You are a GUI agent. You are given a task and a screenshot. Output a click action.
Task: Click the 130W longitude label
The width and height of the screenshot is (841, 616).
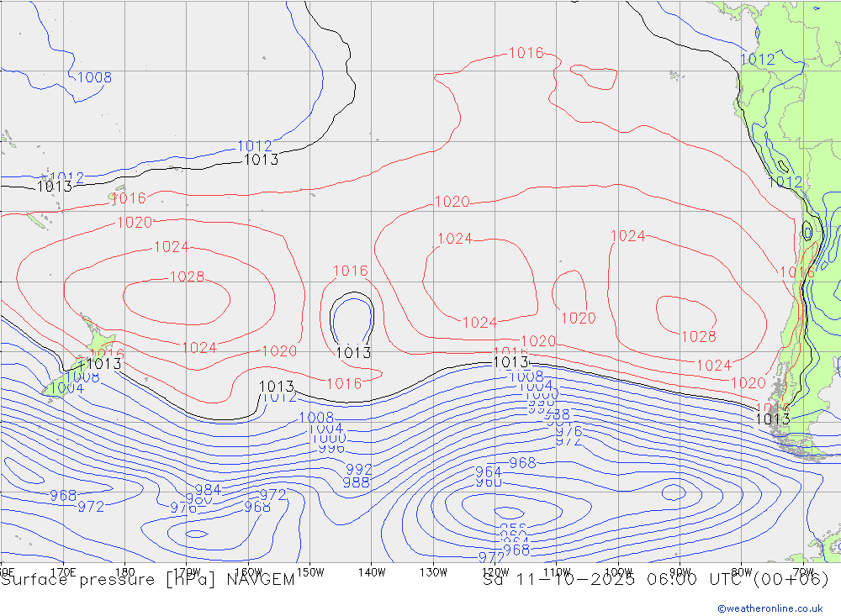pyautogui.click(x=433, y=572)
